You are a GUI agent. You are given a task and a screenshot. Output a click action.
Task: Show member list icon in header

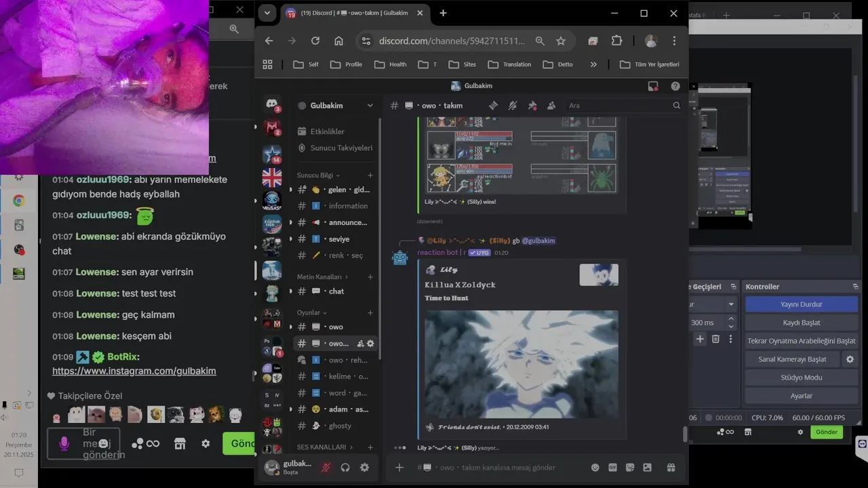tap(551, 105)
